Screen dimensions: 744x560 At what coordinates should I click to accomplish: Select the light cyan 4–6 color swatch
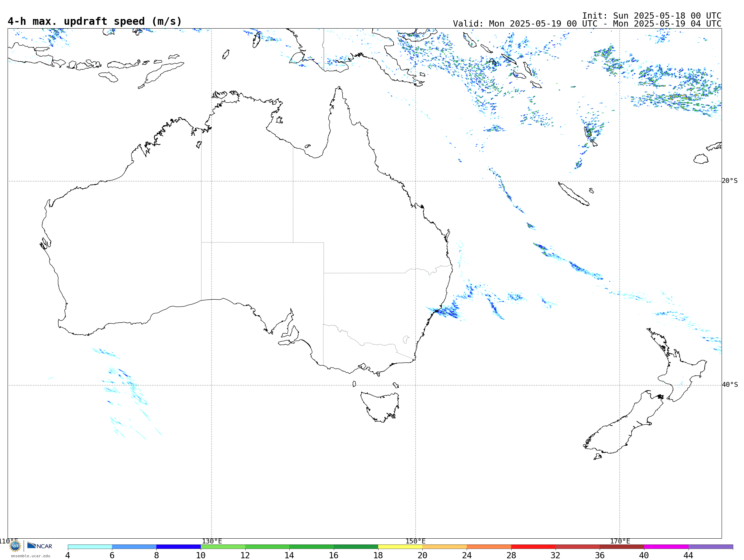click(90, 547)
